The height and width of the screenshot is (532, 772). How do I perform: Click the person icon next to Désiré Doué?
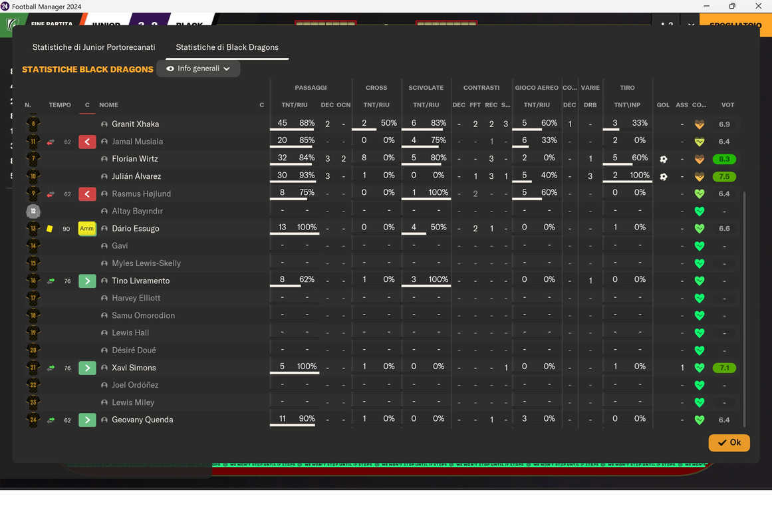(x=104, y=350)
